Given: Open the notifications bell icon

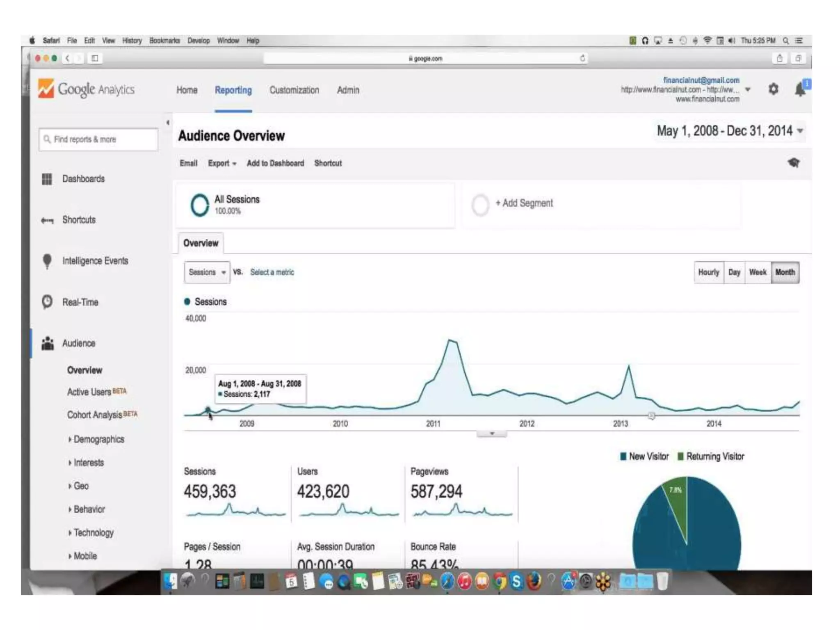Looking at the screenshot, I should point(800,89).
